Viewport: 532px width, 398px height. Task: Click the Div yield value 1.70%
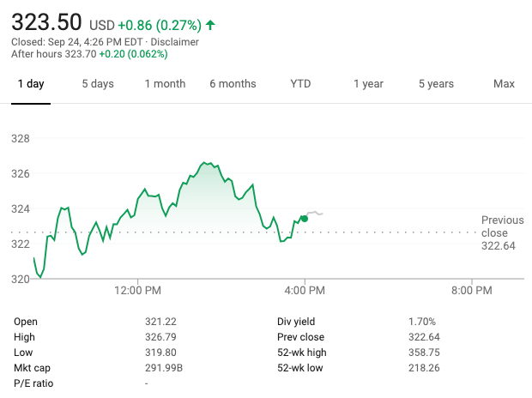421,322
